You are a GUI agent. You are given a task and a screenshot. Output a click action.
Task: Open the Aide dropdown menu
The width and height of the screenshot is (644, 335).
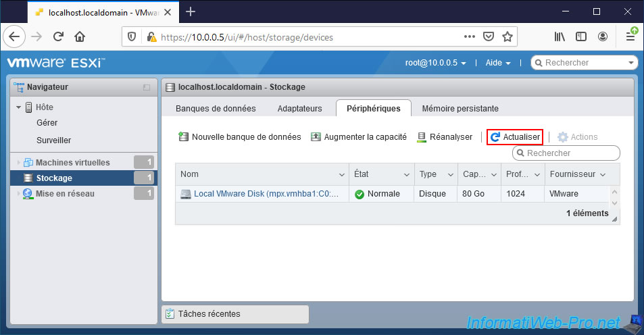(x=498, y=63)
